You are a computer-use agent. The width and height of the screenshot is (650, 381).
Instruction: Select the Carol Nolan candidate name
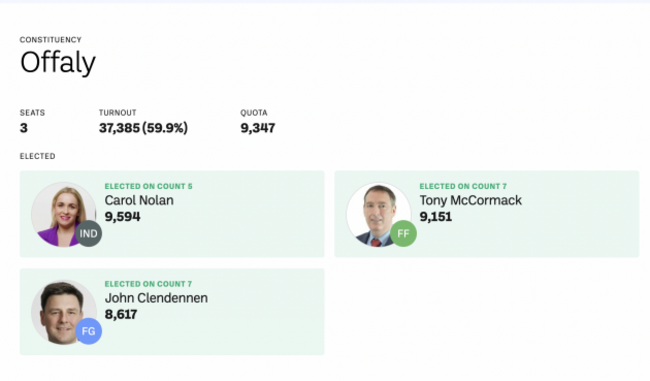click(139, 201)
